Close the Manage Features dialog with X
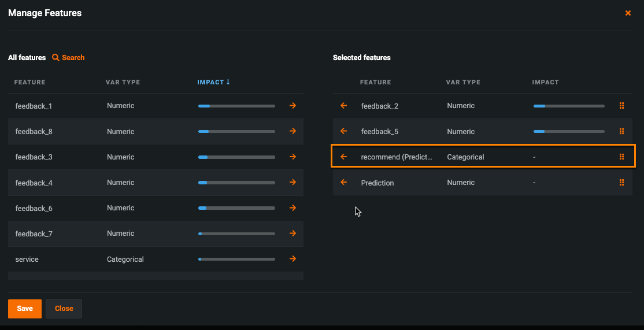The height and width of the screenshot is (330, 644). coord(628,13)
